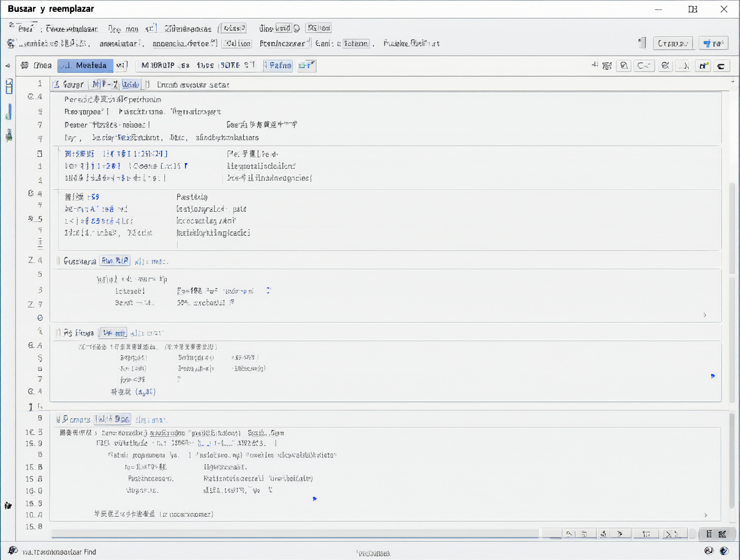Click the right chevron at the bottom panel's right edge
Image resolution: width=740 pixels, height=560 pixels.
point(706,515)
